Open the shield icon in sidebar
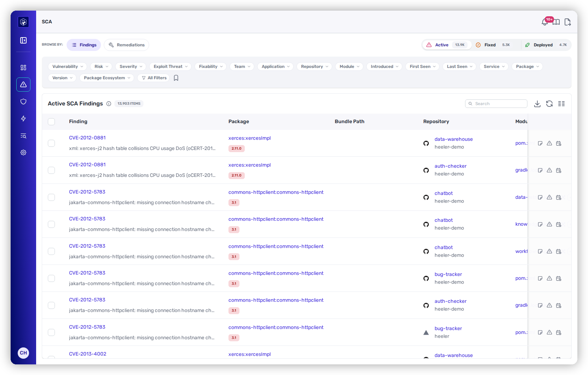 [x=23, y=102]
